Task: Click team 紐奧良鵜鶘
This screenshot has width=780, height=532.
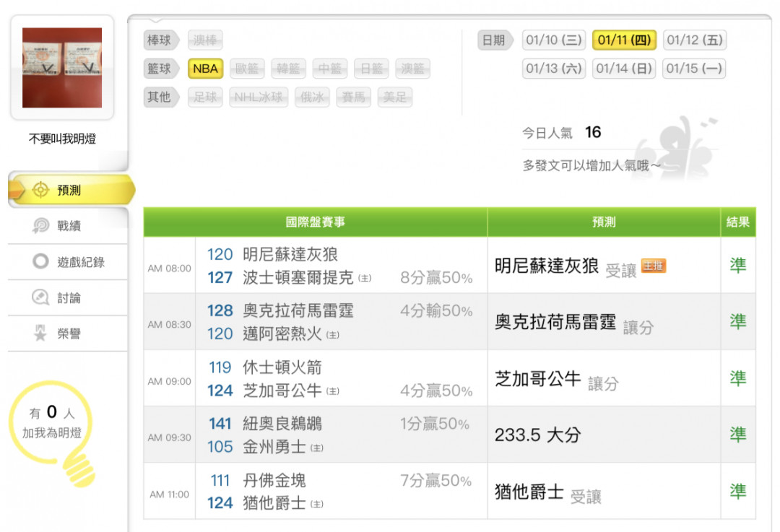Action: [x=282, y=424]
